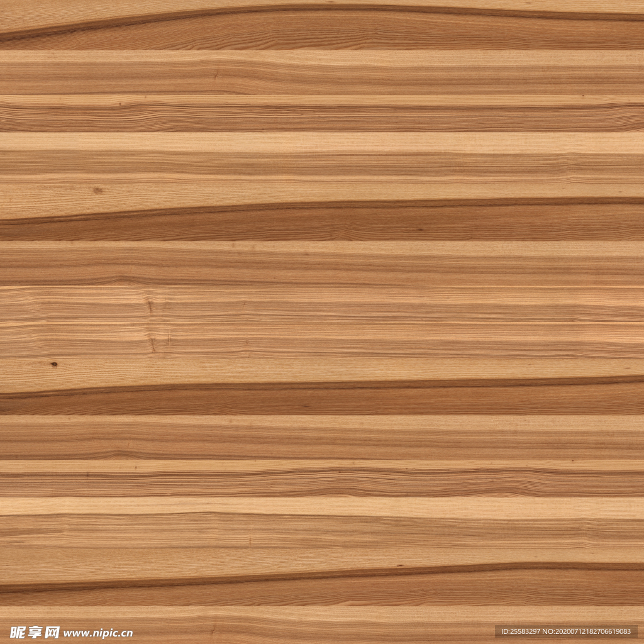Click the 网 character in the watermark
The image size is (644, 644).
click(x=52, y=631)
